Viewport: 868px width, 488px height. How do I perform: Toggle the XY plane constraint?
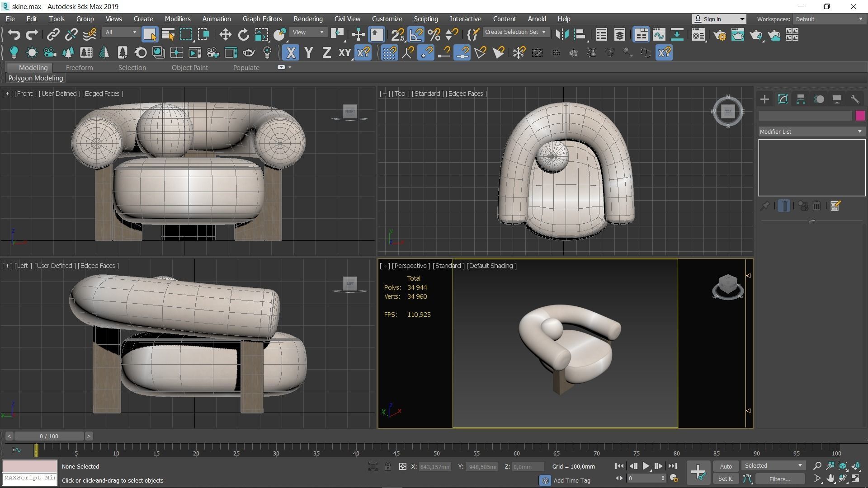click(344, 52)
